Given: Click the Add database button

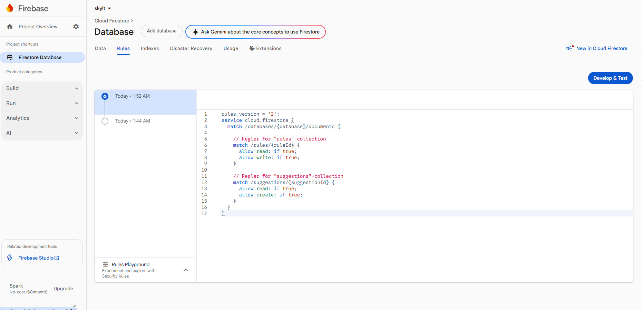Looking at the screenshot, I should [x=162, y=31].
